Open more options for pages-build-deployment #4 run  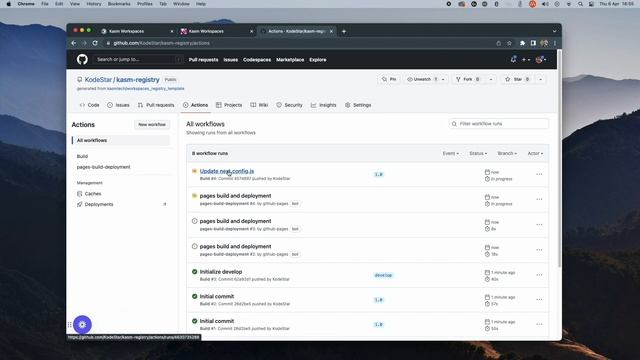pyautogui.click(x=539, y=199)
